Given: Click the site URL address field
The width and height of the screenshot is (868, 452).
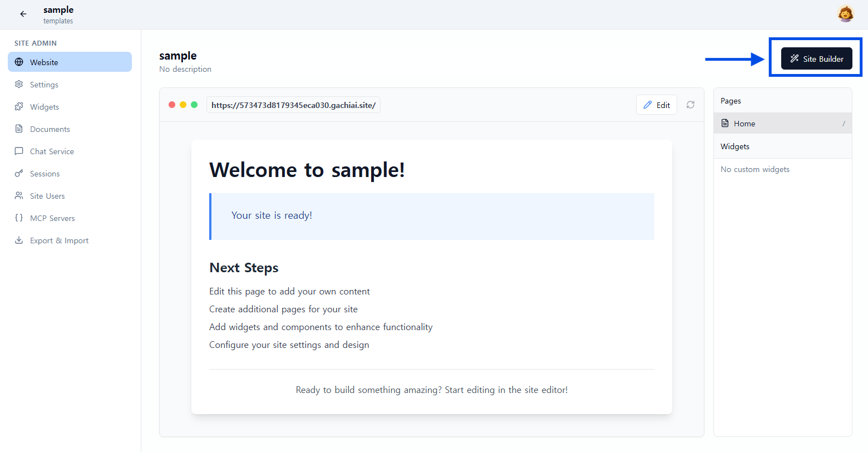Looking at the screenshot, I should click(293, 105).
